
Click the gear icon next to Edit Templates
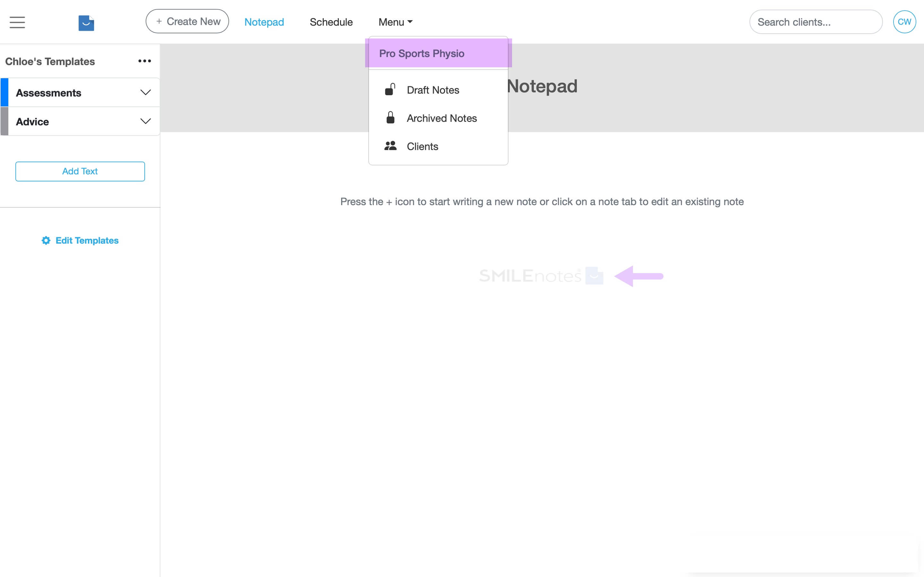(x=46, y=240)
